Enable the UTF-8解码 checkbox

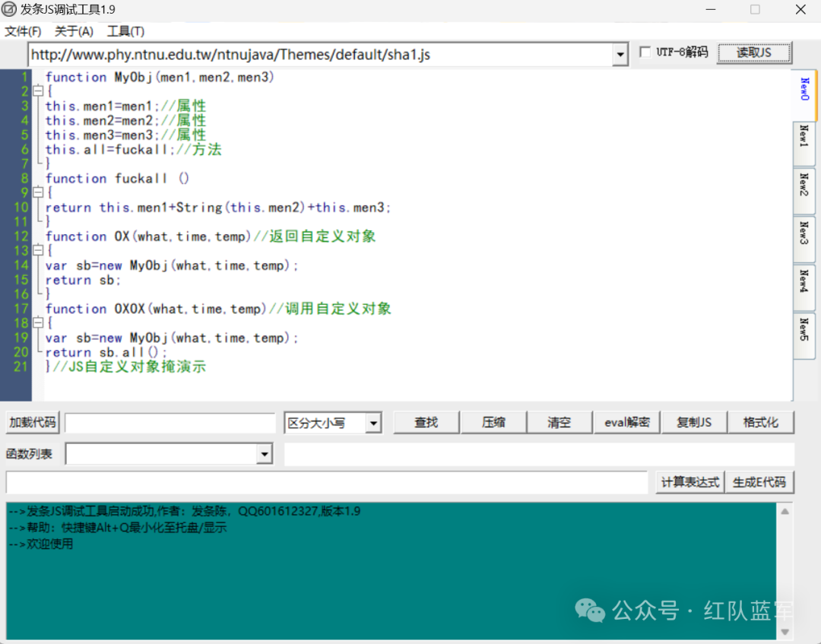click(645, 52)
